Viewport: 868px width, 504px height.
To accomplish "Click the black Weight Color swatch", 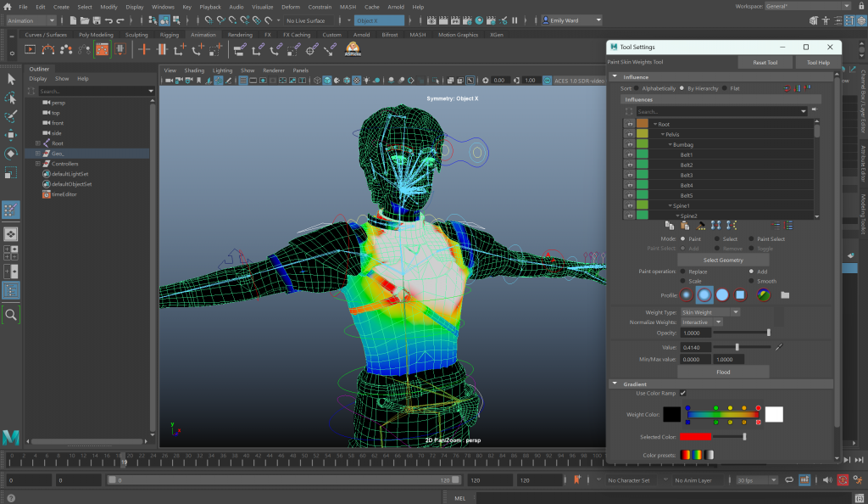I will [x=671, y=414].
